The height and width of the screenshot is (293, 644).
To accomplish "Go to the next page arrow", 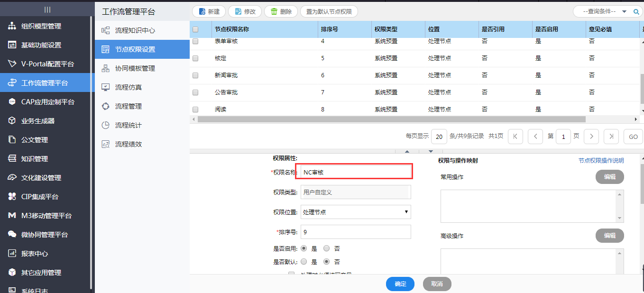I will click(591, 137).
